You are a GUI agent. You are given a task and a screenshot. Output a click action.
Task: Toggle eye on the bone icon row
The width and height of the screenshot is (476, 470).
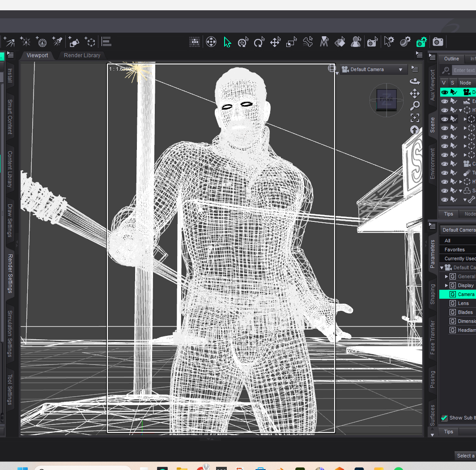[x=445, y=199]
